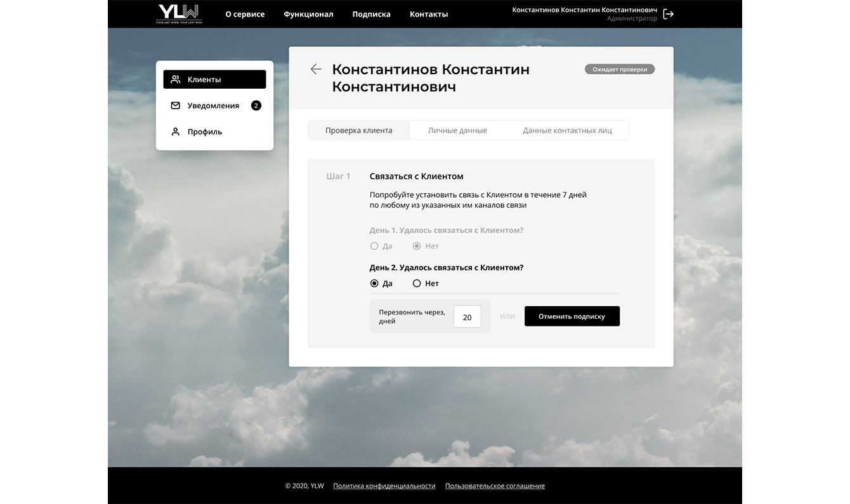
Task: Click the © 2020, YLW footer text
Action: [x=304, y=486]
